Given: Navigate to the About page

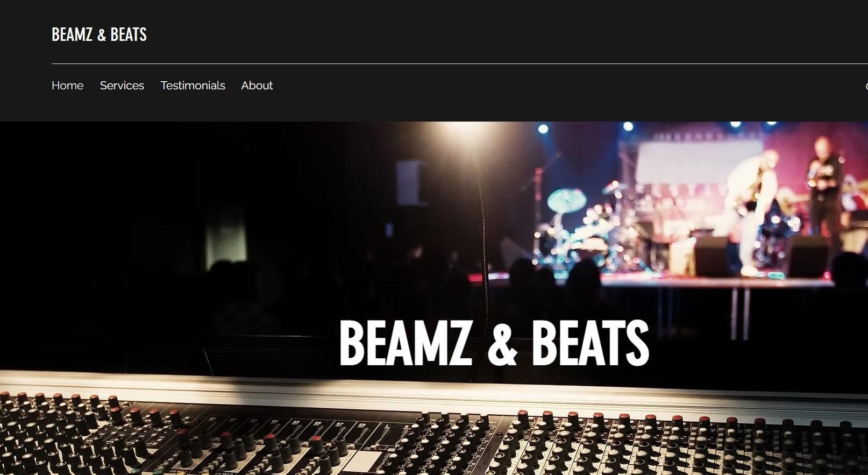Looking at the screenshot, I should pyautogui.click(x=257, y=86).
